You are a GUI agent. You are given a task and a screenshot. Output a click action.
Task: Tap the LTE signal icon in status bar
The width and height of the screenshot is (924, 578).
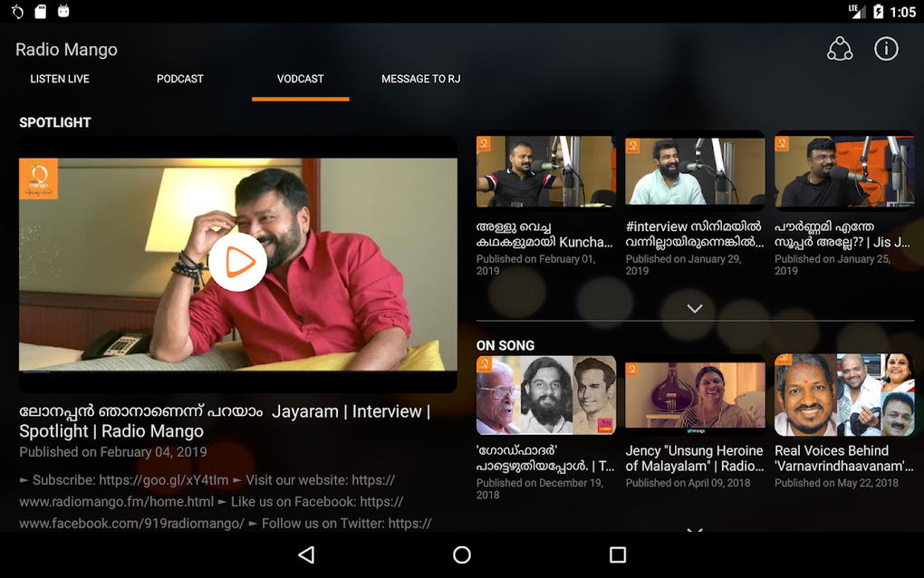857,11
